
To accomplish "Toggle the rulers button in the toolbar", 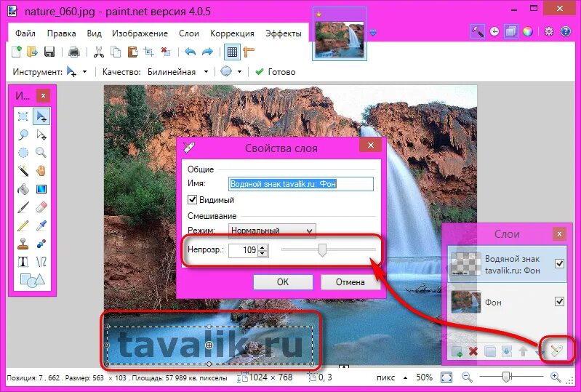I will pos(249,52).
